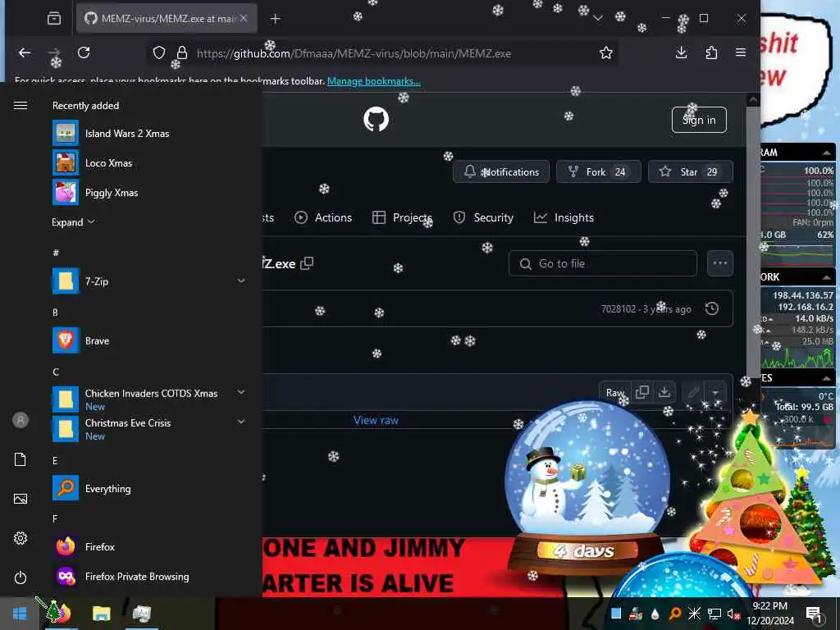Click the muted volume tray icon
Screen dimensions: 840x630
click(x=733, y=614)
